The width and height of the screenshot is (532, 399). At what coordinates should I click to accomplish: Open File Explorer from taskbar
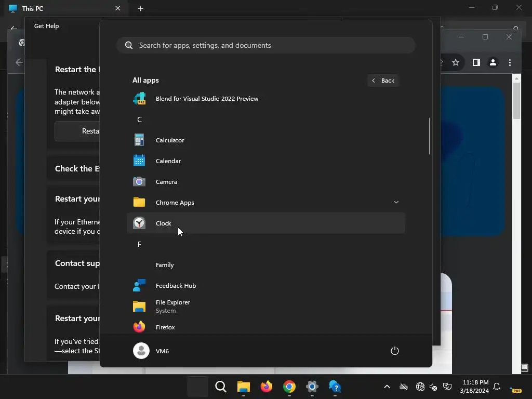(243, 387)
